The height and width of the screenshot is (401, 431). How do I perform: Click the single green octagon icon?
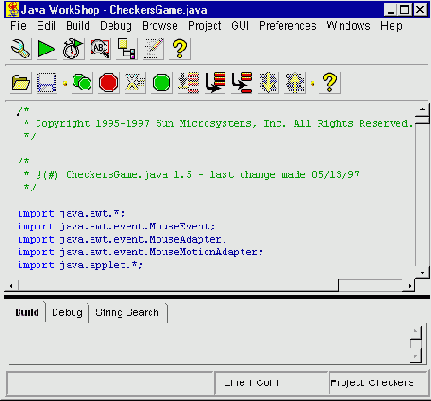(x=161, y=83)
